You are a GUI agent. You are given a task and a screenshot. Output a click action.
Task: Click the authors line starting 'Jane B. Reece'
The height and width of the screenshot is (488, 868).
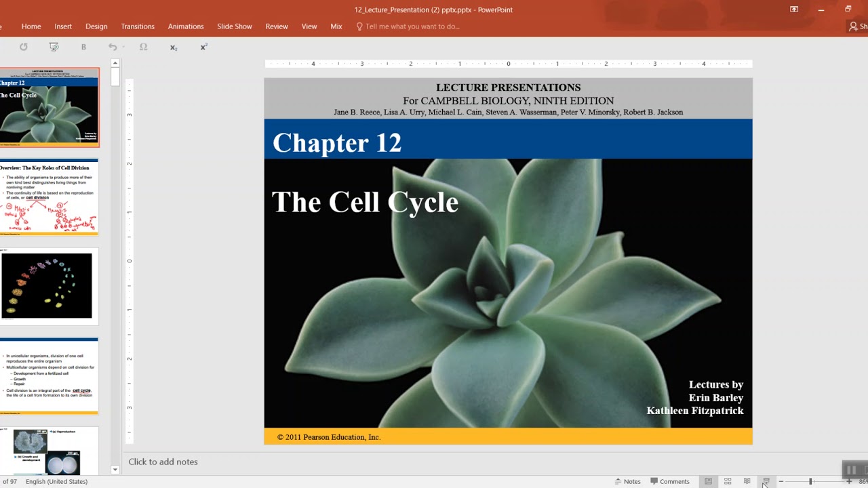pos(509,112)
